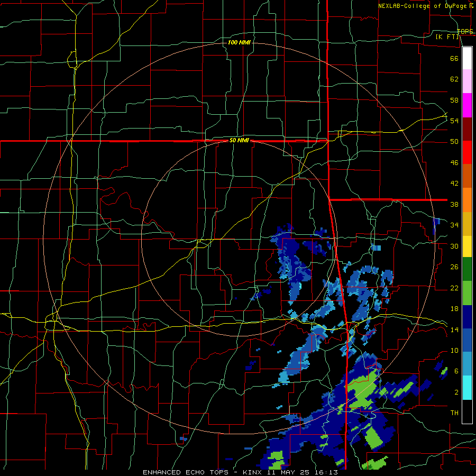The image size is (476, 476).
Task: Click the navy blue legend swatch
Action: point(467,317)
